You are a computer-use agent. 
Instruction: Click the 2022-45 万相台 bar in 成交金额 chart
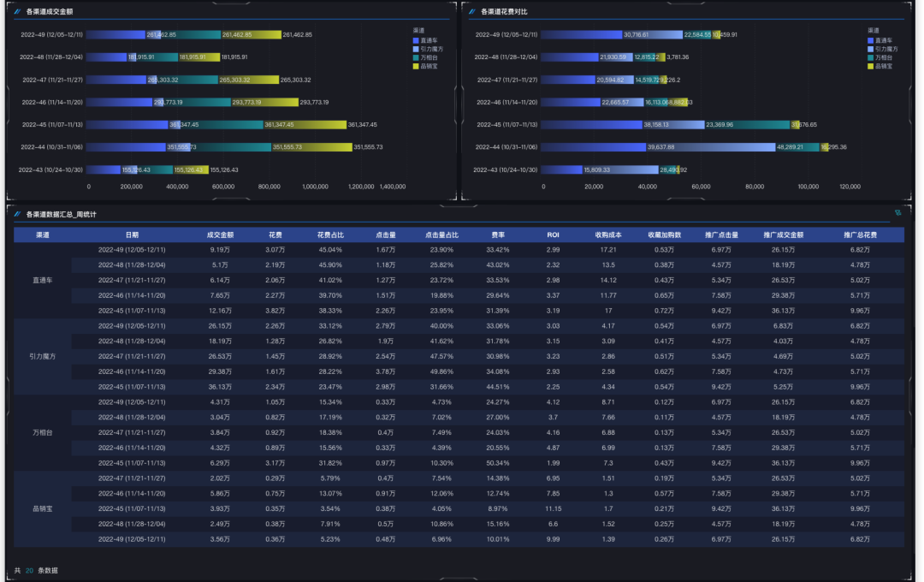pyautogui.click(x=222, y=124)
